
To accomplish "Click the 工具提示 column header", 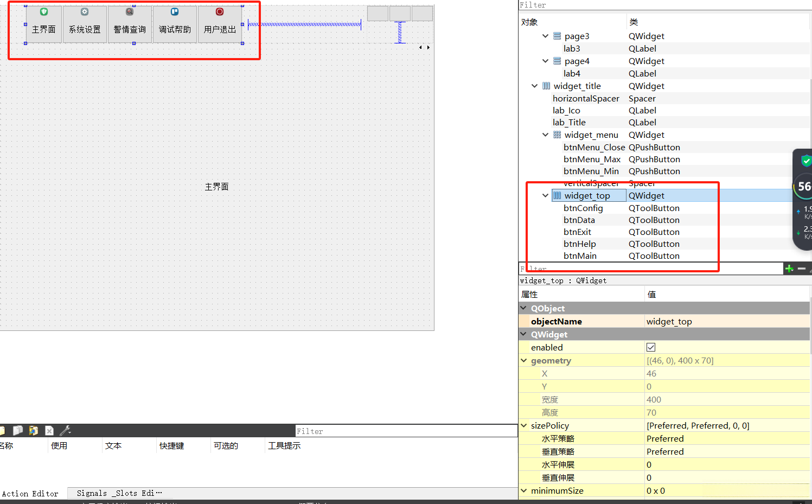I will pos(284,446).
